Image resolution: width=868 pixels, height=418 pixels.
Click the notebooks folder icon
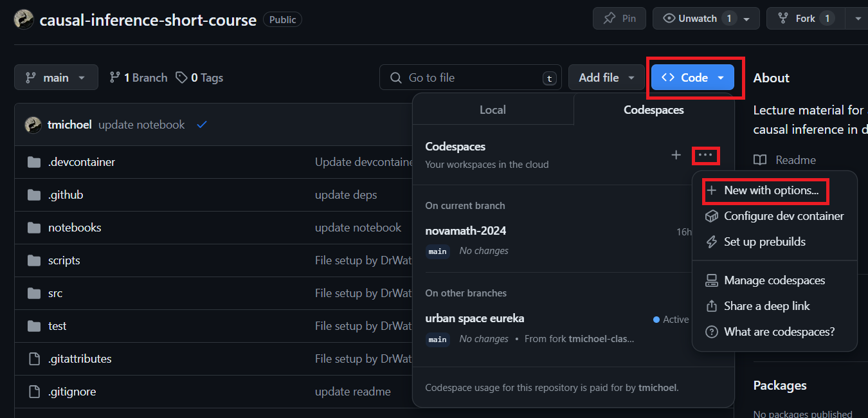point(34,228)
